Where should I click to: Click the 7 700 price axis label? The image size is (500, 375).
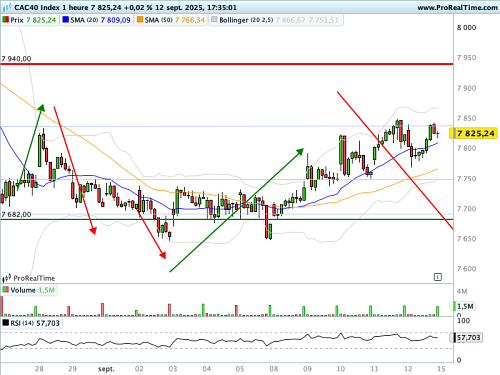coord(466,209)
